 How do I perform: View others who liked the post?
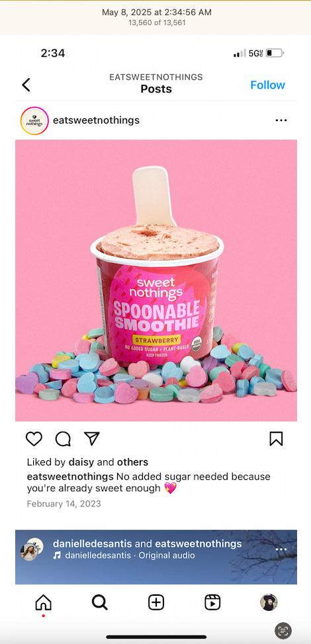132,462
